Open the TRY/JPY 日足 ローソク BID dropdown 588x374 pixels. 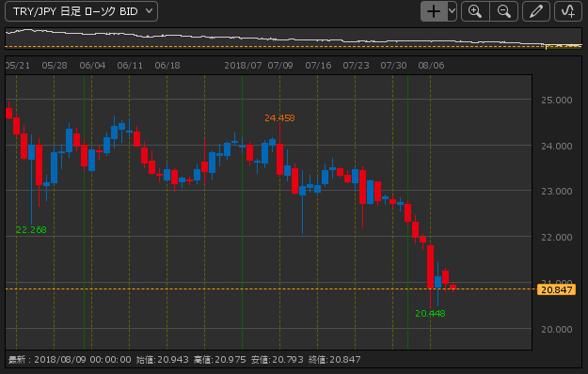click(81, 11)
